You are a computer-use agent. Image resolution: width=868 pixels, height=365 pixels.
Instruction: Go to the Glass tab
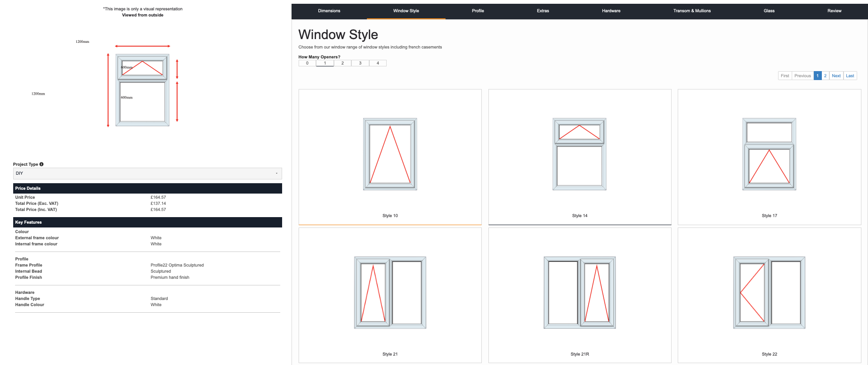(x=769, y=11)
